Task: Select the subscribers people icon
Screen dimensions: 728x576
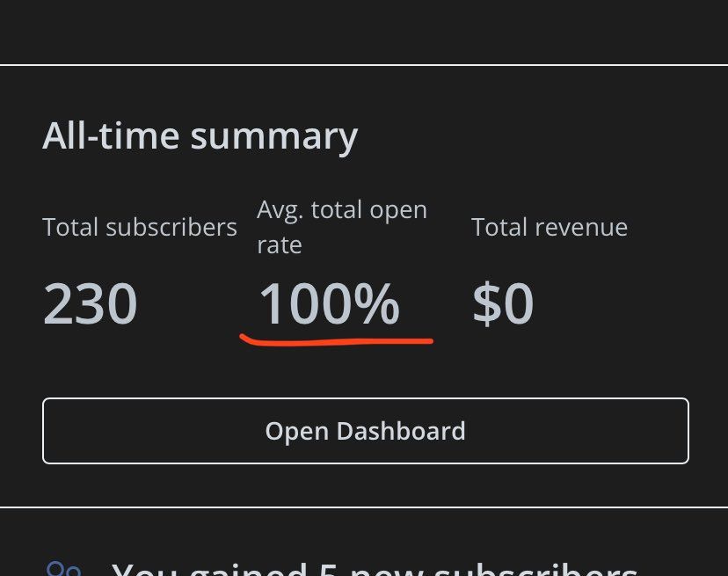Action: coord(64,569)
